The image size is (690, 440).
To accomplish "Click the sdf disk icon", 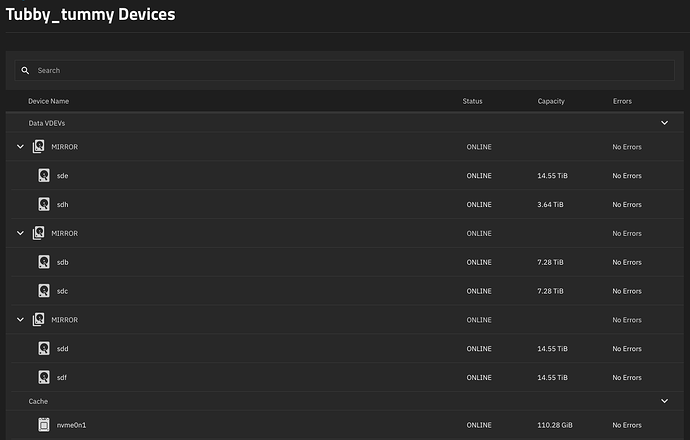I will coord(44,377).
